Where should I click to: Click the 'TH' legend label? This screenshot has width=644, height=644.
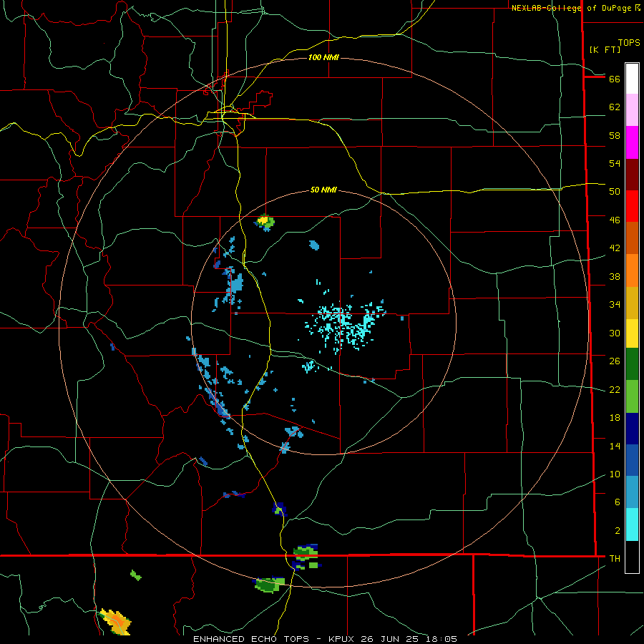coord(615,558)
